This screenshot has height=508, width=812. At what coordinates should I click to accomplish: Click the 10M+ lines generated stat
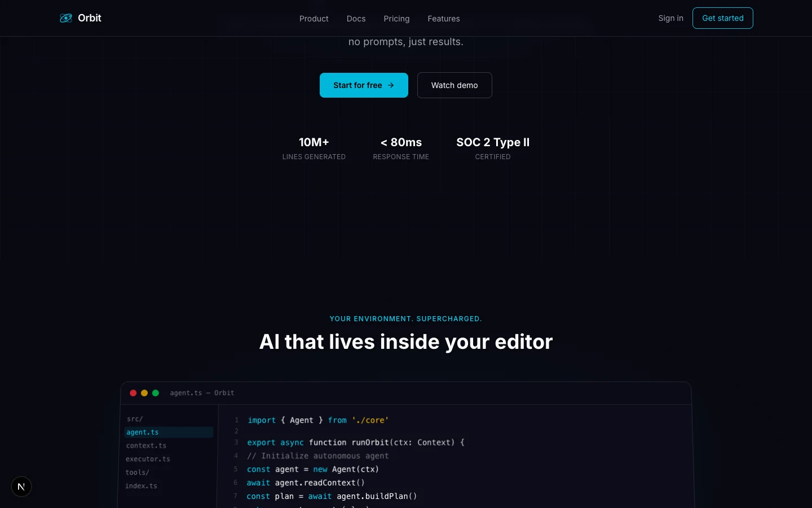point(314,148)
